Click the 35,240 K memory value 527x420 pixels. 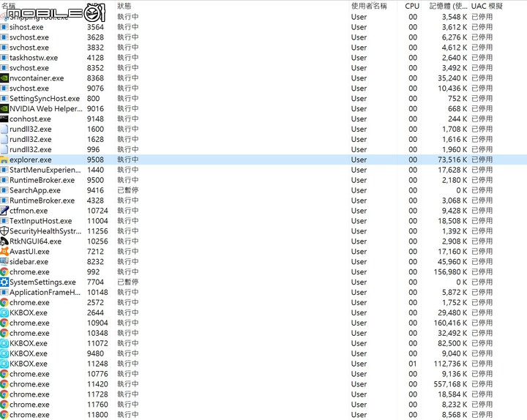452,78
